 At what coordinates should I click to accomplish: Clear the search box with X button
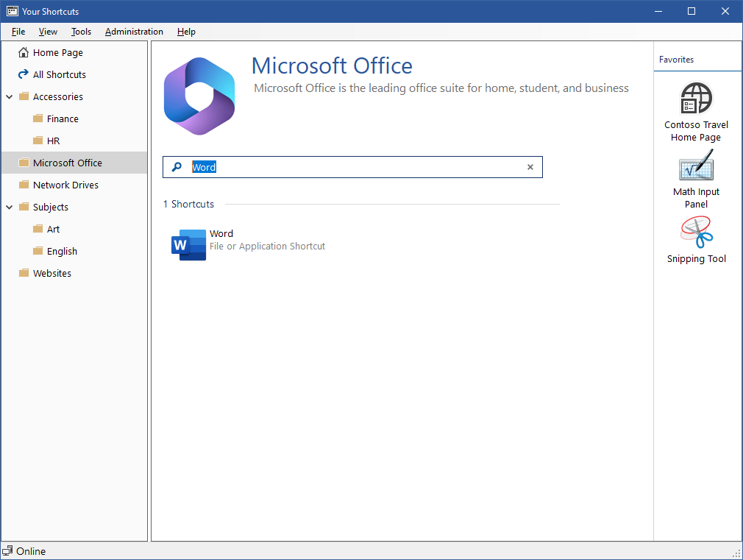pos(530,167)
